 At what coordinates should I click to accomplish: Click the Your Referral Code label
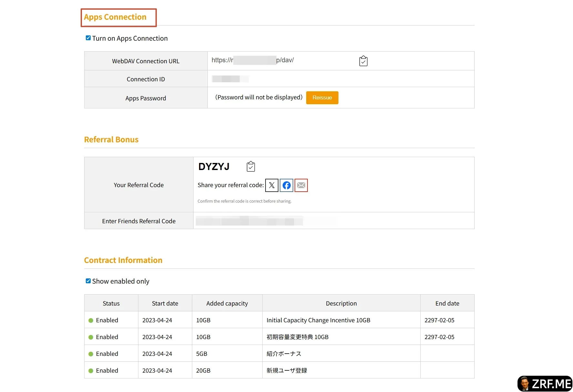pyautogui.click(x=139, y=185)
